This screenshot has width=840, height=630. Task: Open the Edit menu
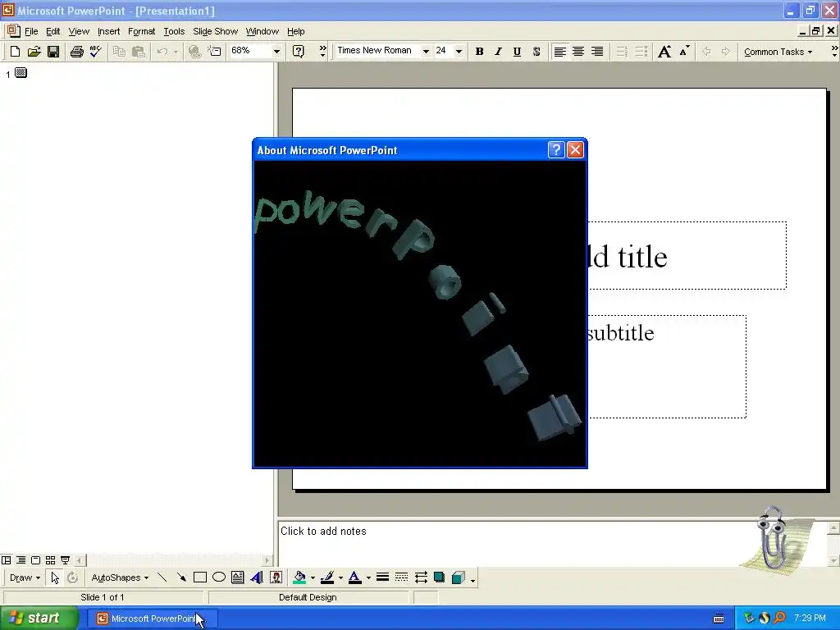(x=53, y=31)
